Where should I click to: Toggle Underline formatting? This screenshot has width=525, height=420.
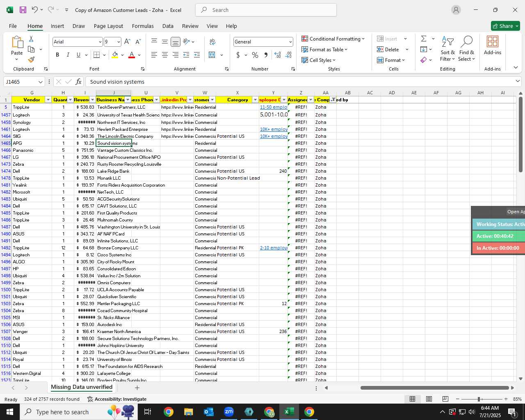point(78,55)
